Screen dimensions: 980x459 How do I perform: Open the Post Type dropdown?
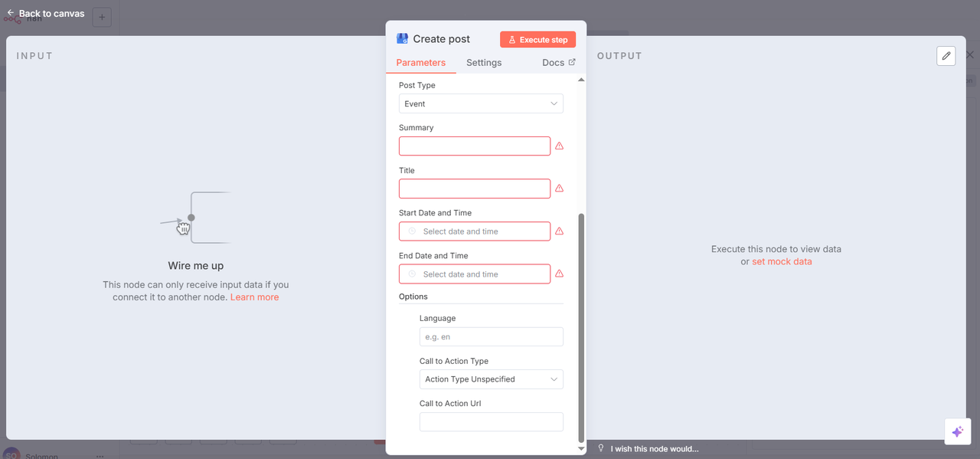point(481,103)
